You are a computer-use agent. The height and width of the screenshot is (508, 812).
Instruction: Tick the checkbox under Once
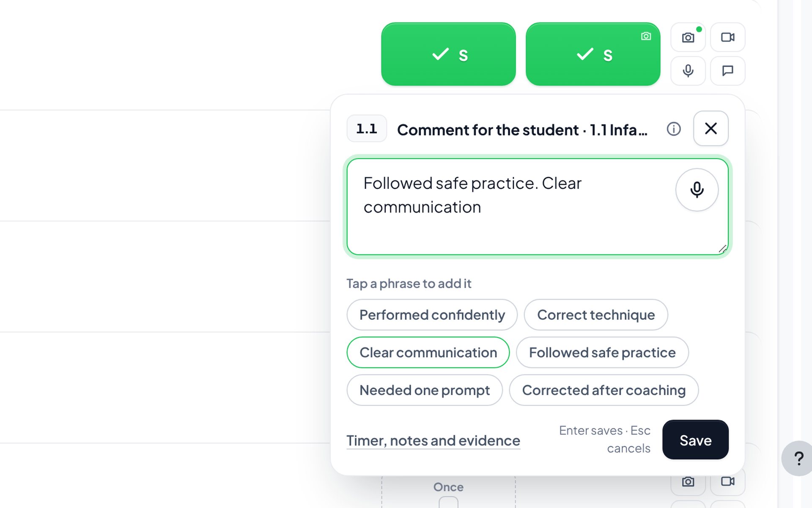(448, 502)
